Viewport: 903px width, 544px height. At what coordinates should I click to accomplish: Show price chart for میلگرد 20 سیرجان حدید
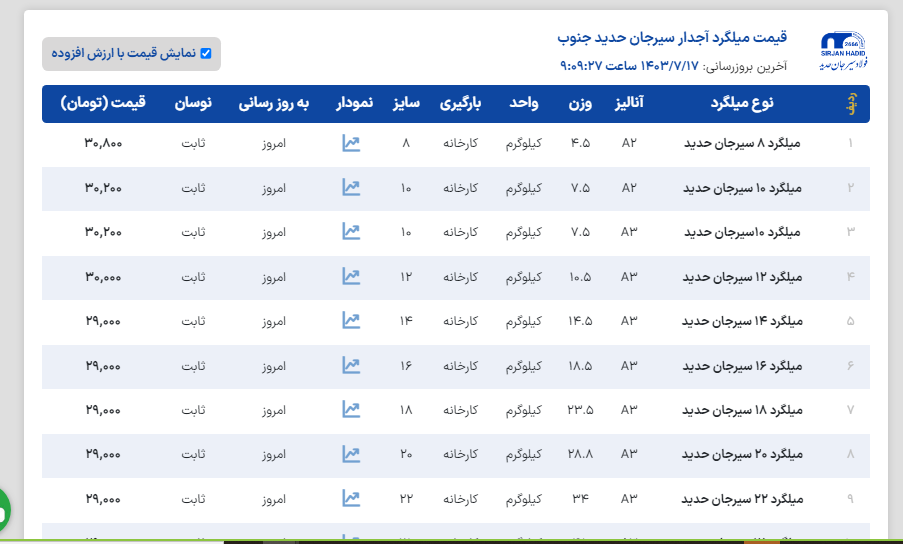coord(350,454)
